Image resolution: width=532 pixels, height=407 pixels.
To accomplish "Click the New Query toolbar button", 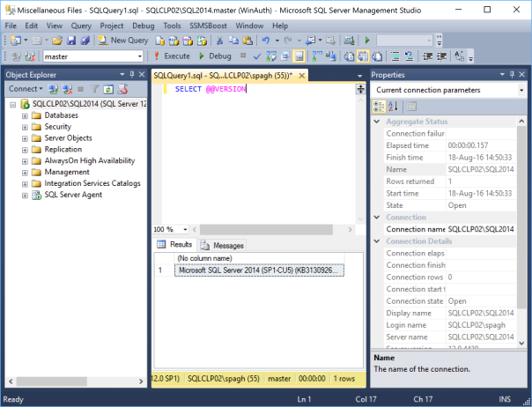I will 123,41.
